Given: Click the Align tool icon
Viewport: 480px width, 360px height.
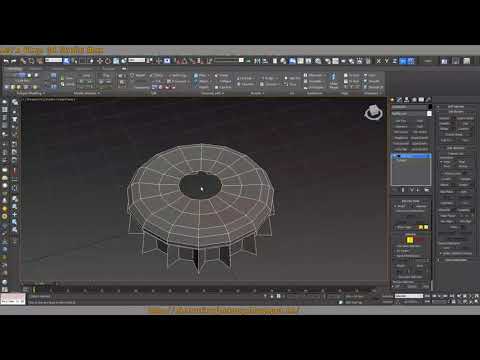Looking at the screenshot, I should point(265,61).
